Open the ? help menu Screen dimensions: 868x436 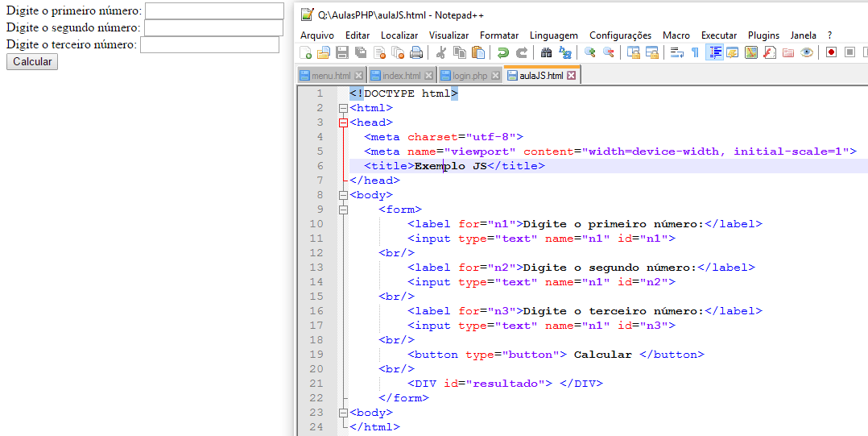pos(830,35)
